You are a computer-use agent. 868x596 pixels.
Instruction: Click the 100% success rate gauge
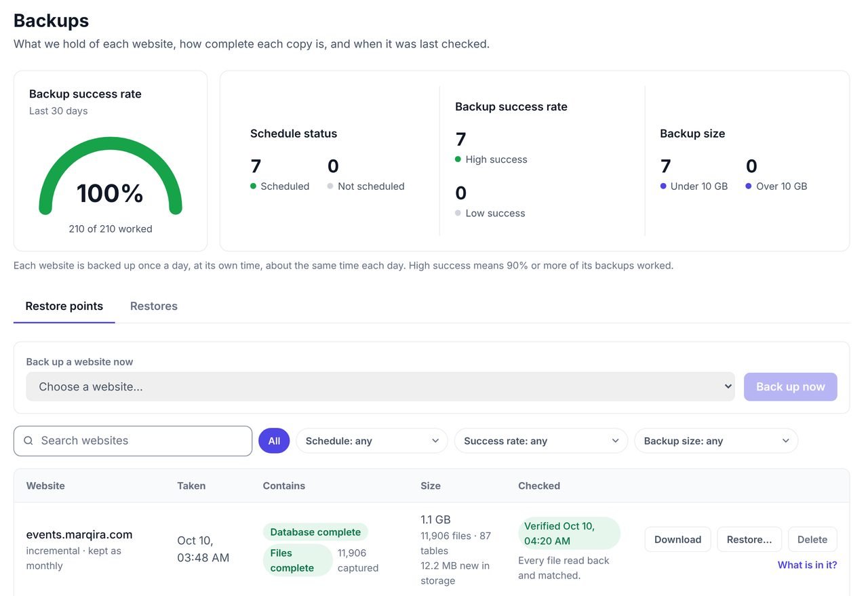tap(111, 176)
